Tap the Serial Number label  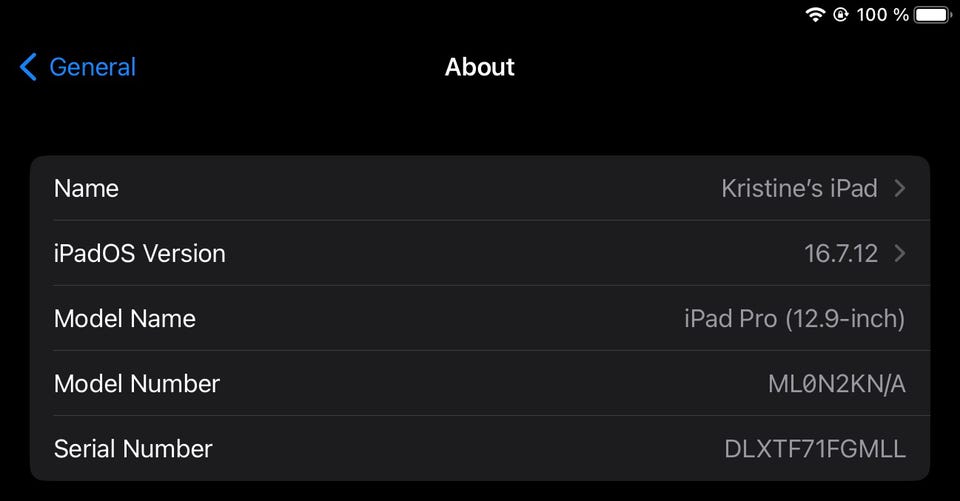[133, 448]
